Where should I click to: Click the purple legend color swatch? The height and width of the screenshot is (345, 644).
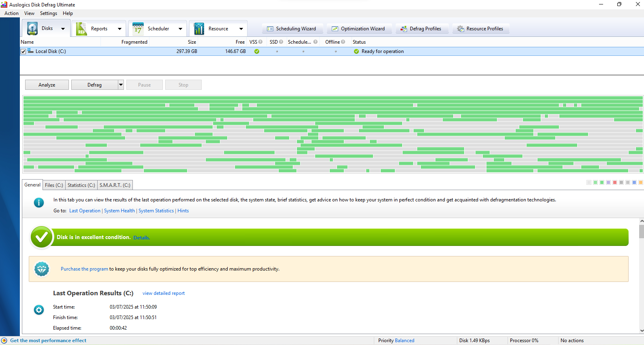tap(608, 182)
